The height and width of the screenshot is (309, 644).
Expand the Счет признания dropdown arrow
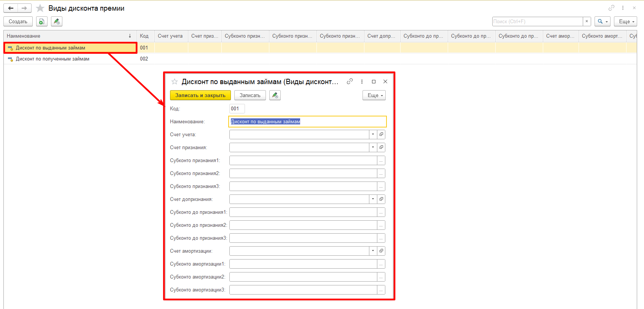(x=373, y=147)
